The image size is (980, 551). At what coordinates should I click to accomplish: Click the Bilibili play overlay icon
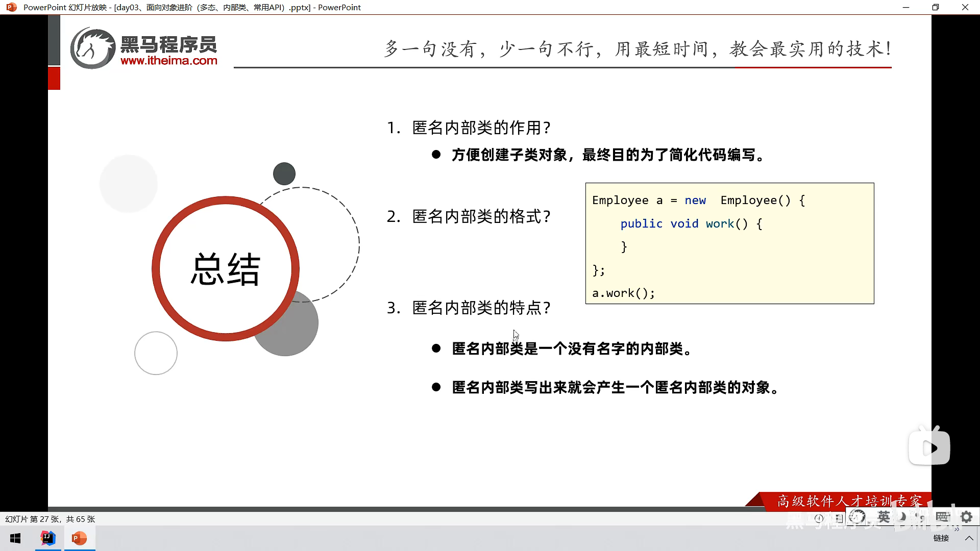tap(929, 447)
